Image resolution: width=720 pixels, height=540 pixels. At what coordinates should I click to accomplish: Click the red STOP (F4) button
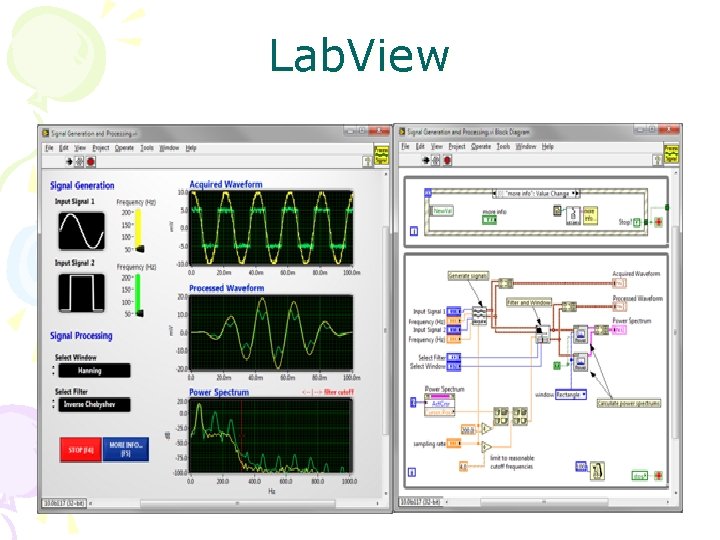click(x=81, y=450)
